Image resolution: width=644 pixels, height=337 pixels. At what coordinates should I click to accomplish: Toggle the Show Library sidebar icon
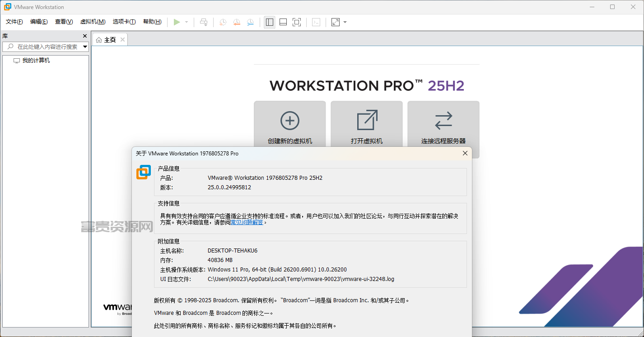(270, 22)
